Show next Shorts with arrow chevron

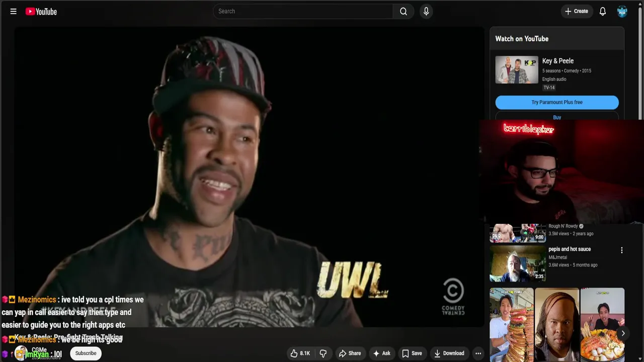pos(623,333)
